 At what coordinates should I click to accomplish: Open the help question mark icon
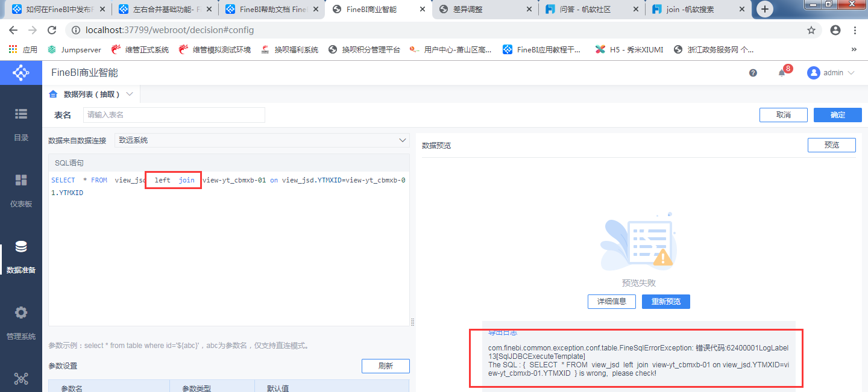[753, 73]
